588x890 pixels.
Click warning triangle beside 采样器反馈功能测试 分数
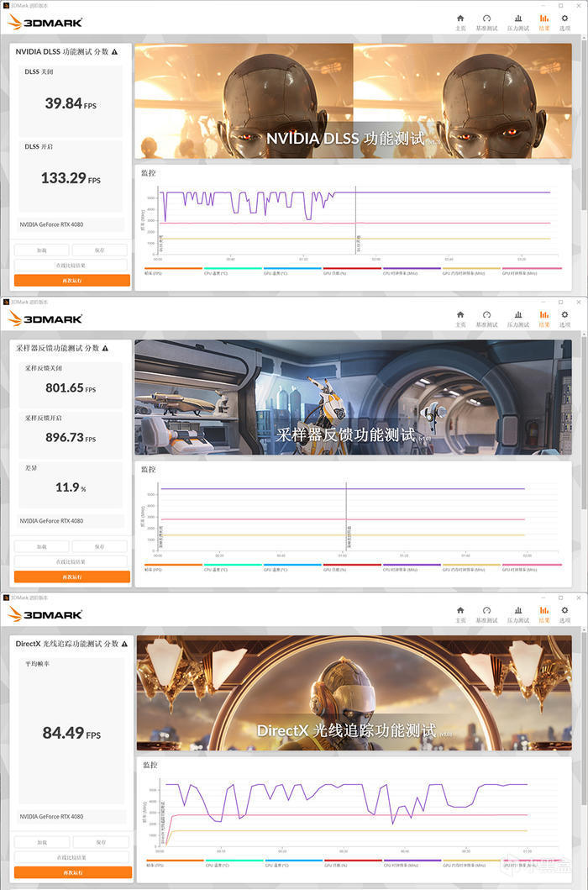(105, 348)
